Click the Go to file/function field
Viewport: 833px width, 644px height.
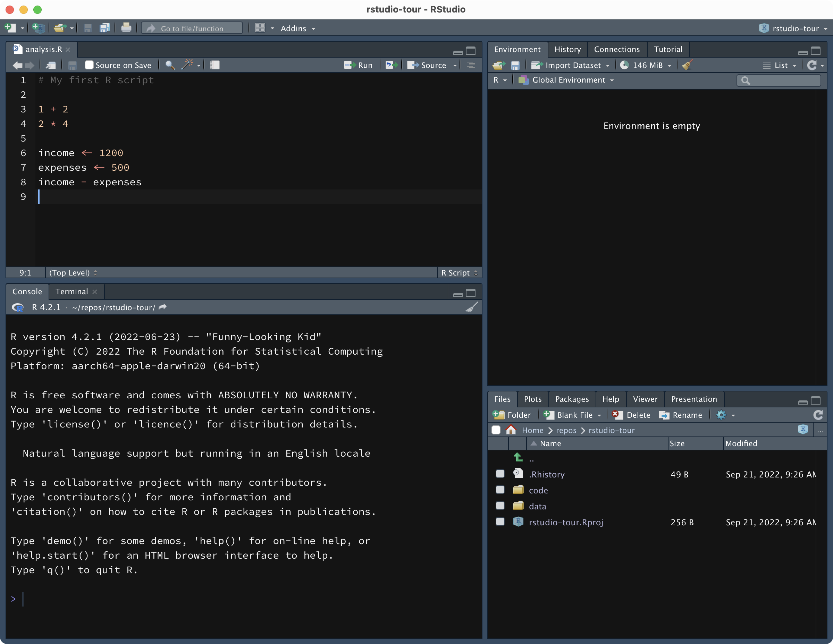coord(192,28)
